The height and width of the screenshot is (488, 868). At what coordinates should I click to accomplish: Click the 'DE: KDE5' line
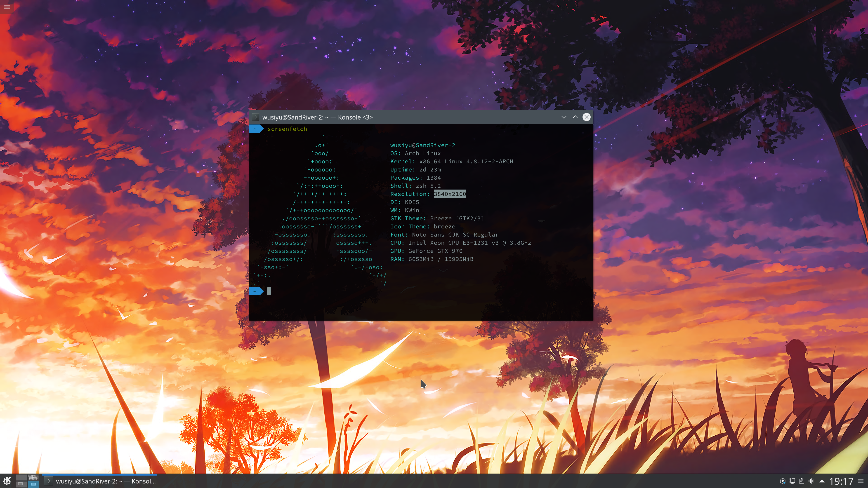pos(404,202)
